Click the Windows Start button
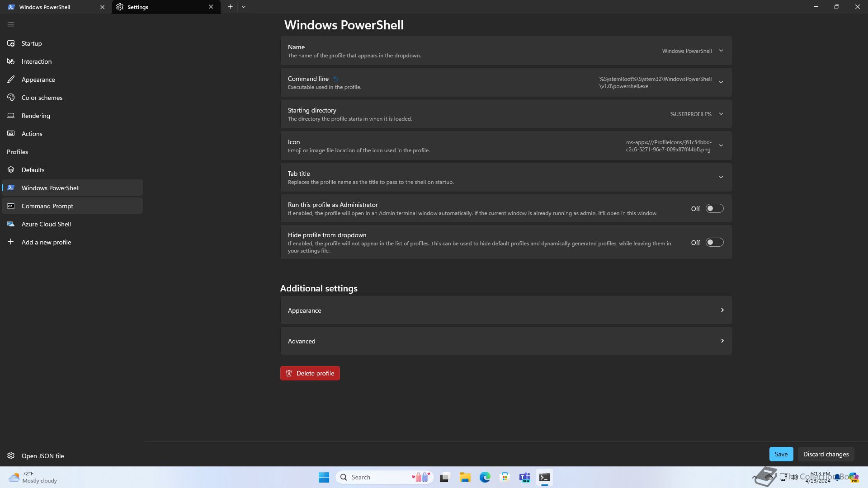 coord(324,477)
